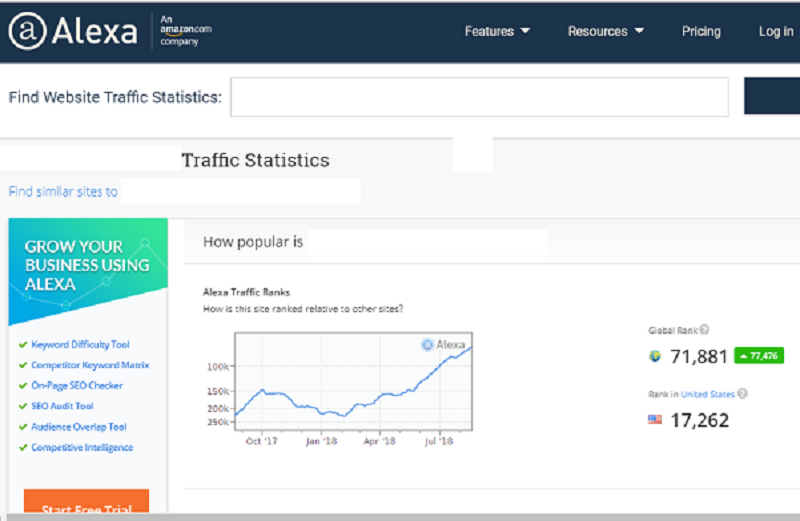The image size is (800, 521).
Task: Expand the Resources dropdown menu
Action: (606, 31)
